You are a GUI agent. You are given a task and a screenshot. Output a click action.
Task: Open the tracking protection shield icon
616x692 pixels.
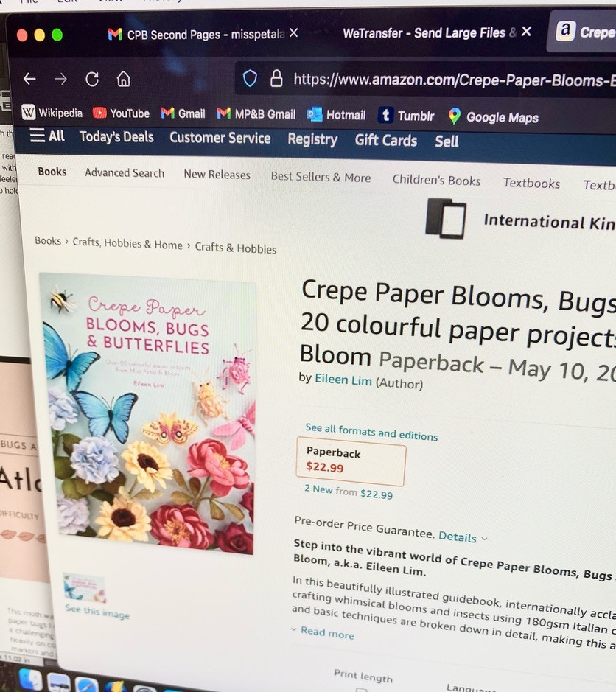(250, 79)
